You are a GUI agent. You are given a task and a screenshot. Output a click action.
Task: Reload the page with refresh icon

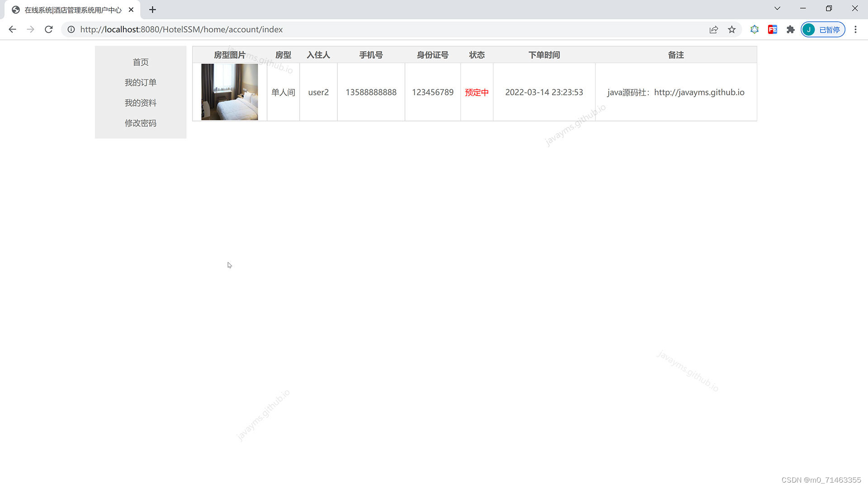[49, 29]
